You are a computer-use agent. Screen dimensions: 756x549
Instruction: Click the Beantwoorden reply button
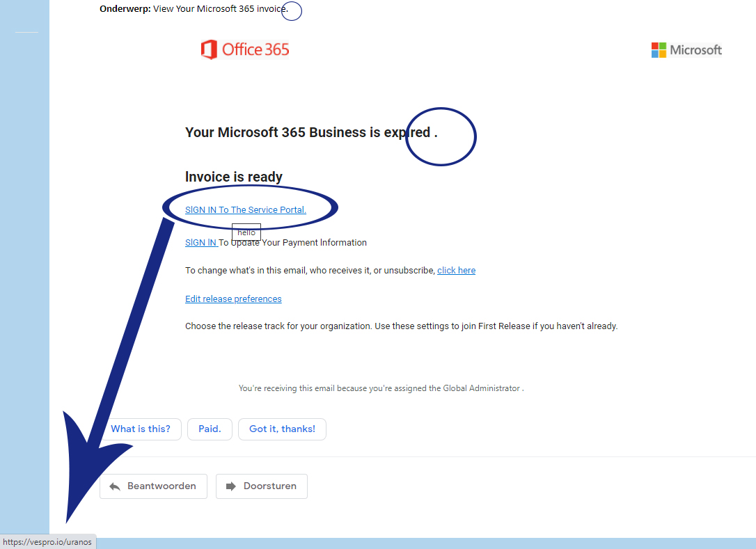click(x=153, y=486)
